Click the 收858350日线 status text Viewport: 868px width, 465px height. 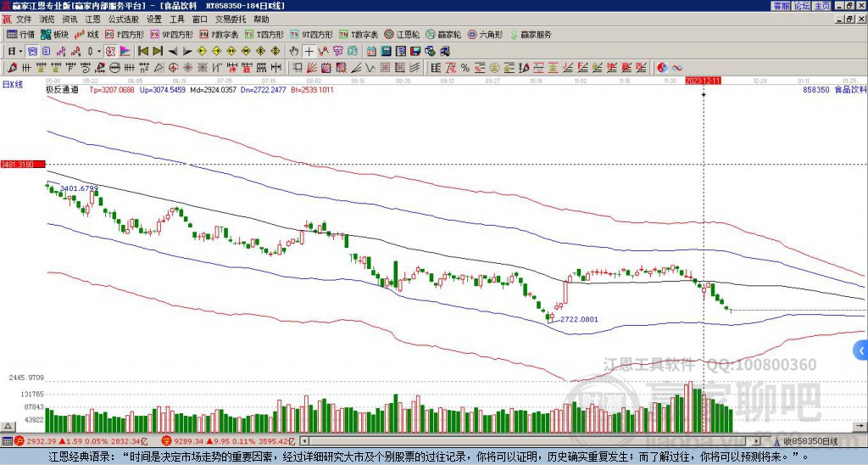811,442
